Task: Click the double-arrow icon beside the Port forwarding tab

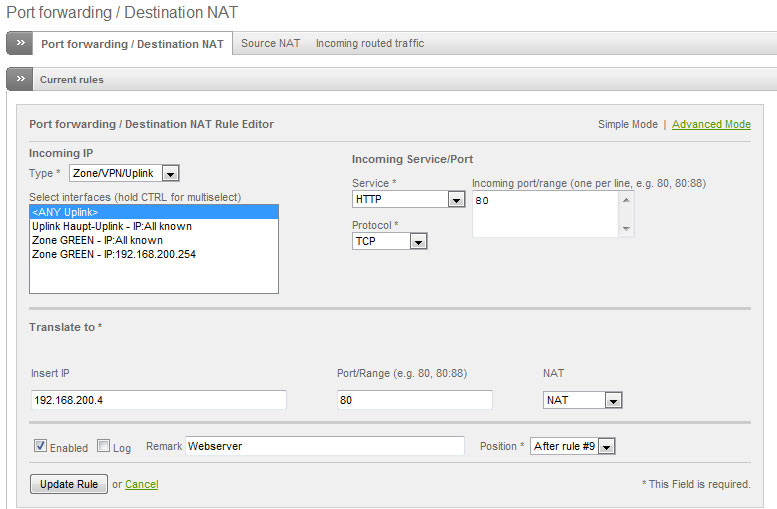Action: click(20, 43)
